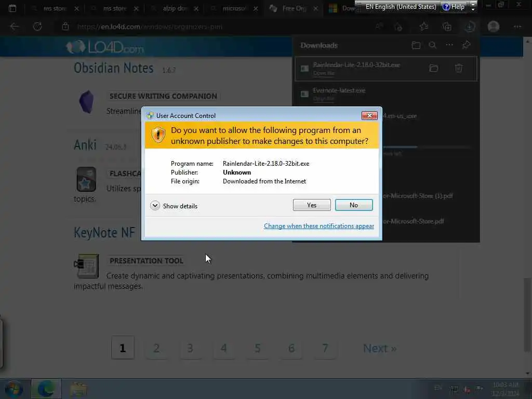This screenshot has width=532, height=399.
Task: Click the Dow tab with Microsoft logo
Action: pos(343,8)
